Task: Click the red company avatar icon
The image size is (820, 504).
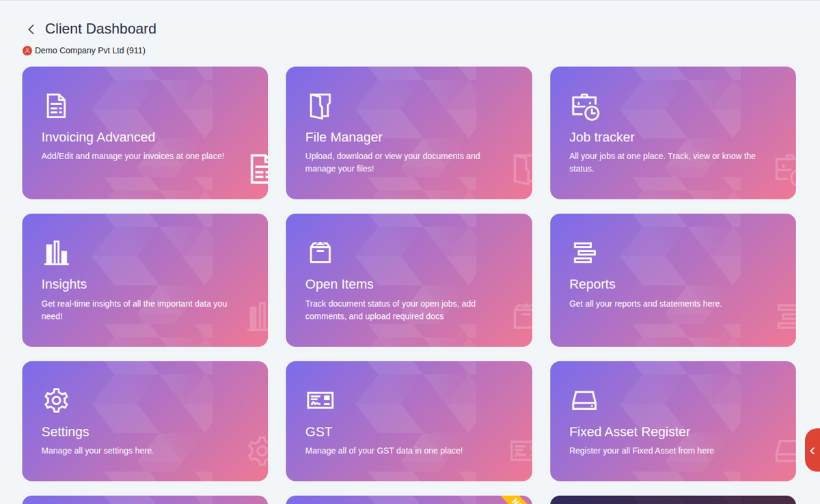Action: [x=27, y=51]
